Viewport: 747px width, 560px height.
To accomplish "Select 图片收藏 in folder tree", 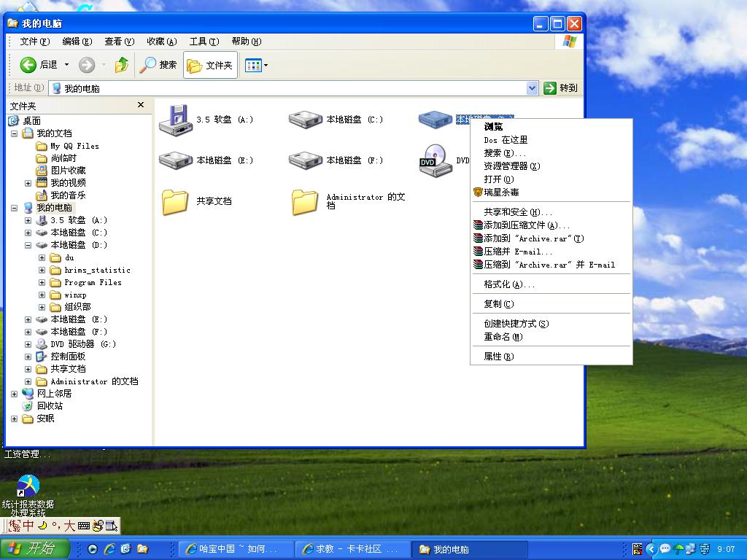I will click(68, 171).
